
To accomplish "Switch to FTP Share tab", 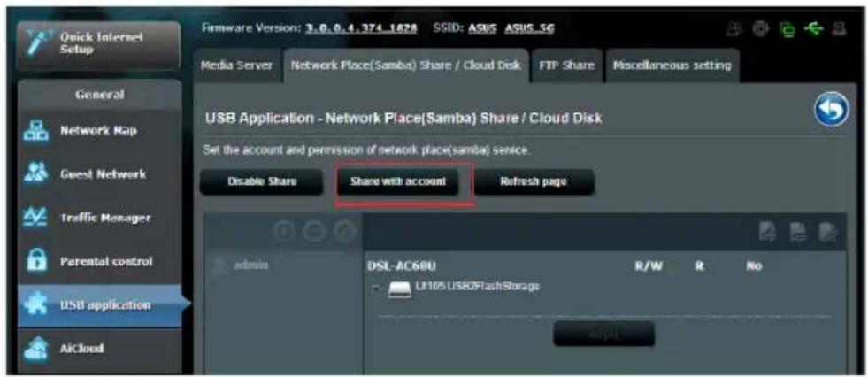I will [x=566, y=65].
